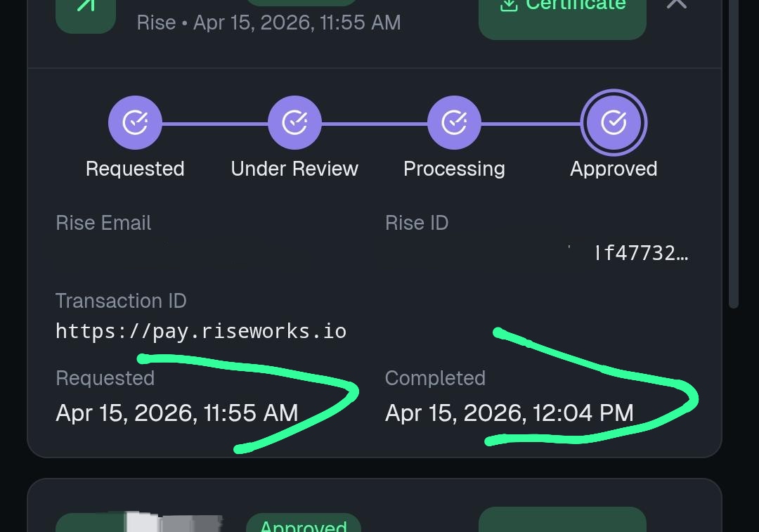Viewport: 759px width, 532px height.
Task: Click the Rise Email label
Action: (x=103, y=223)
